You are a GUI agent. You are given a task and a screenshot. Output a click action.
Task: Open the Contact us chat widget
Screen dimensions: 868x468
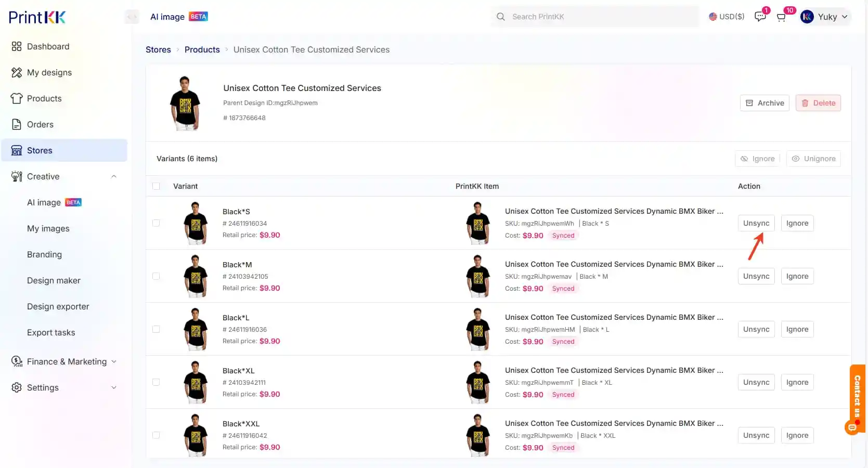(x=857, y=399)
